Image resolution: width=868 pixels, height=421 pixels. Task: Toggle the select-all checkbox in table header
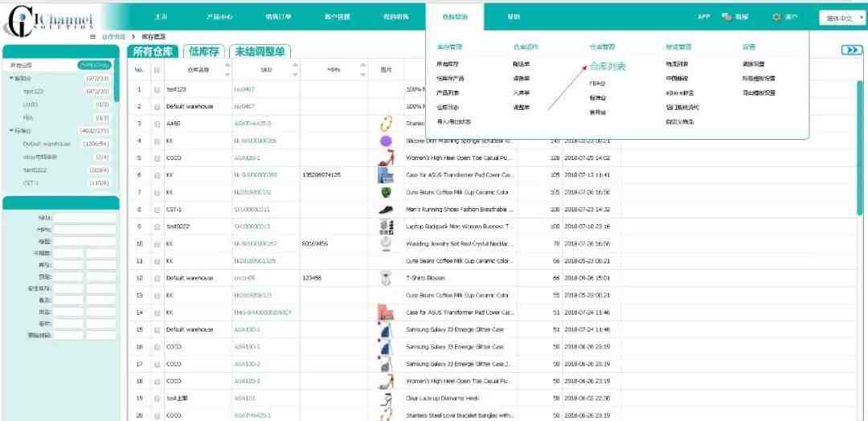158,70
